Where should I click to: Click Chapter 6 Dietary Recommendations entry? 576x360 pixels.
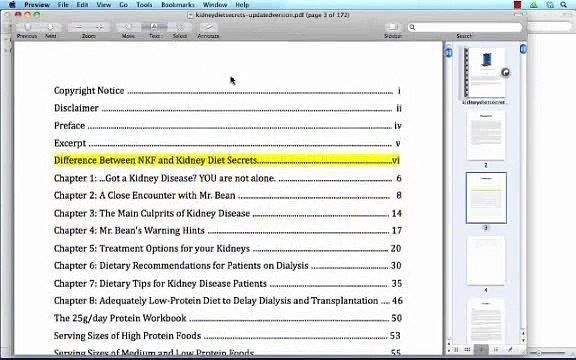[x=227, y=266]
